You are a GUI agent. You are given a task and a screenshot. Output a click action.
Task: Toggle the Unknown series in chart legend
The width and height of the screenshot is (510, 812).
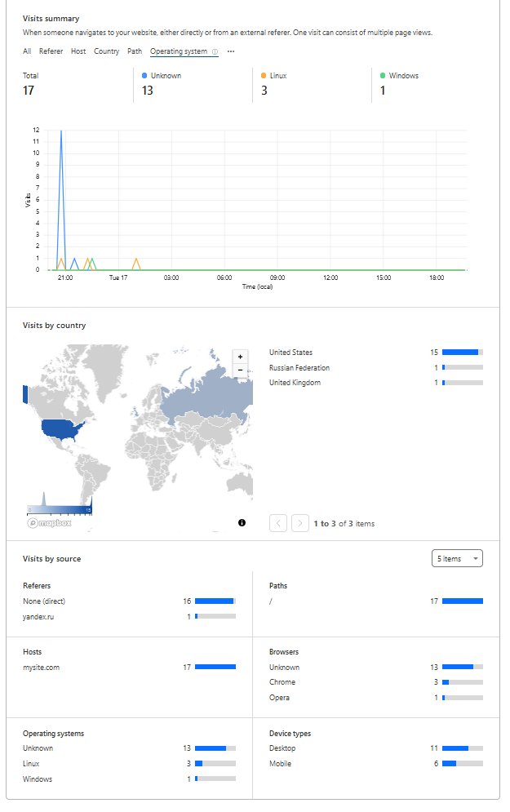click(x=166, y=76)
